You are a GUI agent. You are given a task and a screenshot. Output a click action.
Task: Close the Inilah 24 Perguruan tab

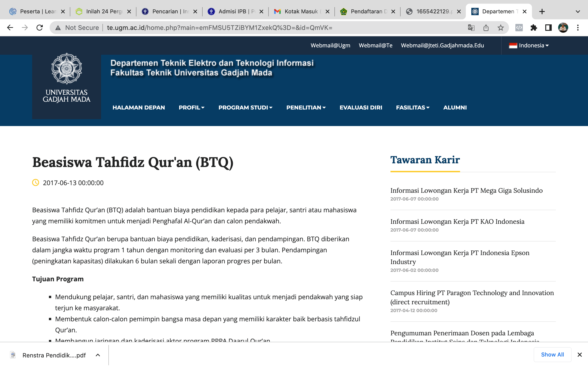click(129, 11)
